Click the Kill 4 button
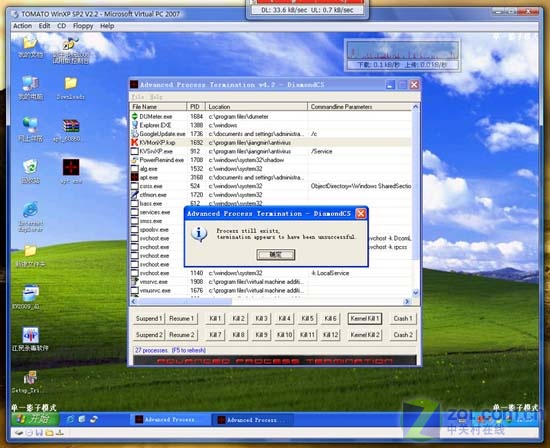 click(x=284, y=319)
